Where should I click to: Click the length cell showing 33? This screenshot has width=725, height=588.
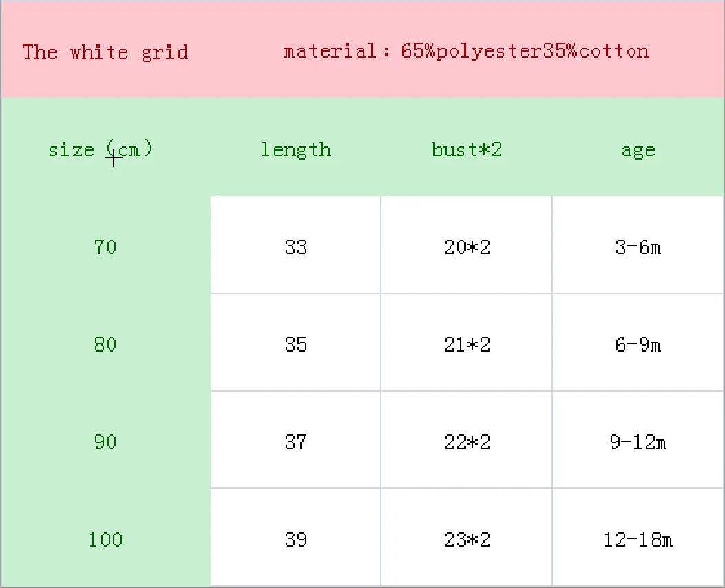pyautogui.click(x=295, y=244)
